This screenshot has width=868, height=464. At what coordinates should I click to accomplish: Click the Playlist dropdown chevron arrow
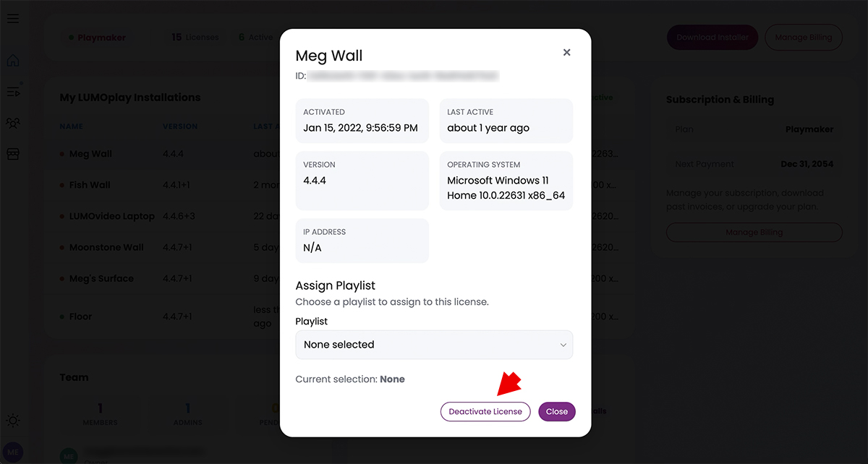(x=563, y=345)
